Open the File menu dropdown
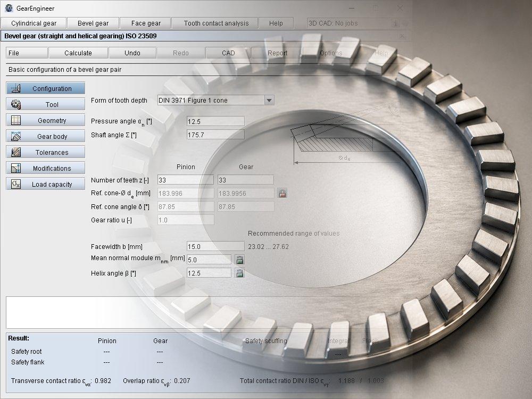The image size is (532, 399). (27, 53)
